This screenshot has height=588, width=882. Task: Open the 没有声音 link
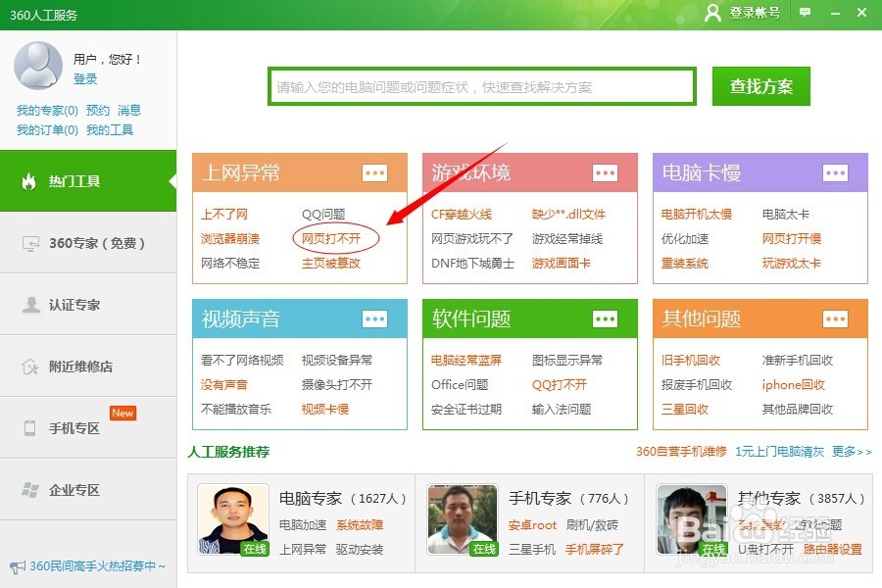coord(224,385)
